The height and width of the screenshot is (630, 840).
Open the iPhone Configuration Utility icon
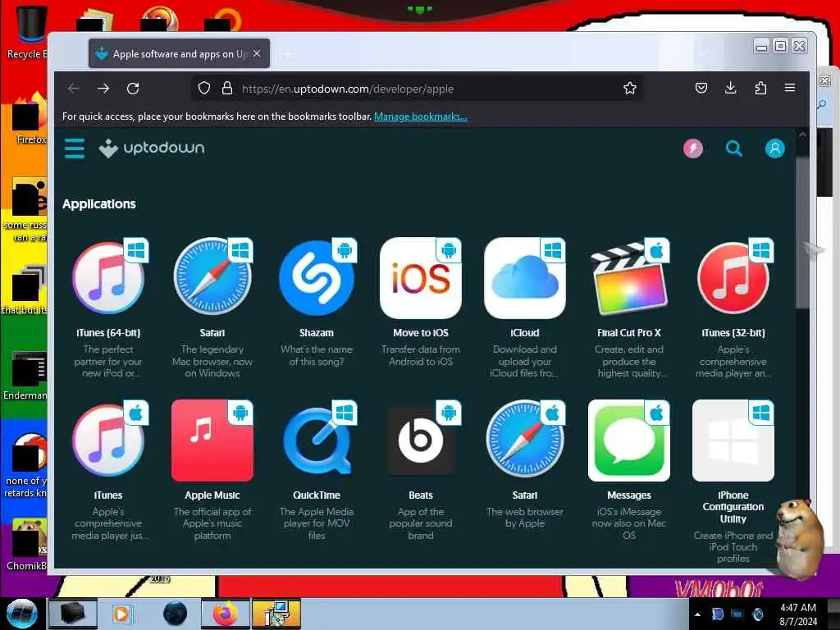pos(733,441)
